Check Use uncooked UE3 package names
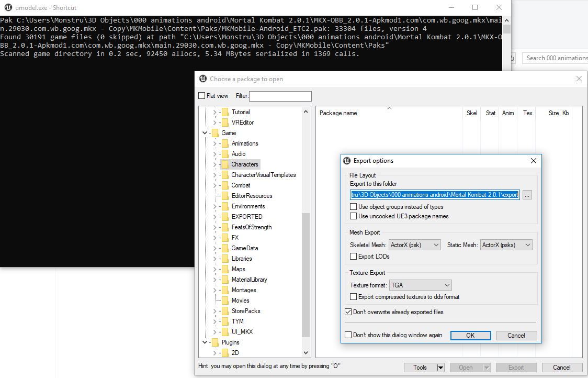The image size is (588, 378). click(x=353, y=216)
